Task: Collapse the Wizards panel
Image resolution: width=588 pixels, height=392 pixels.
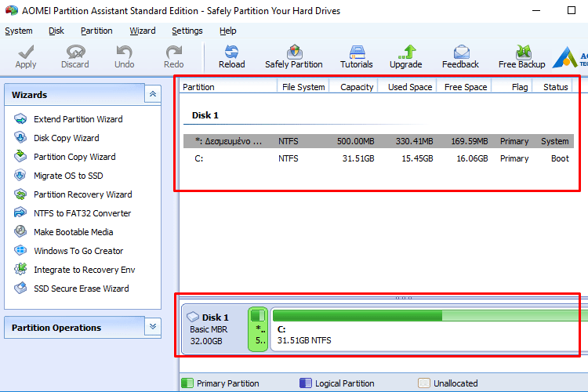Action: 153,94
